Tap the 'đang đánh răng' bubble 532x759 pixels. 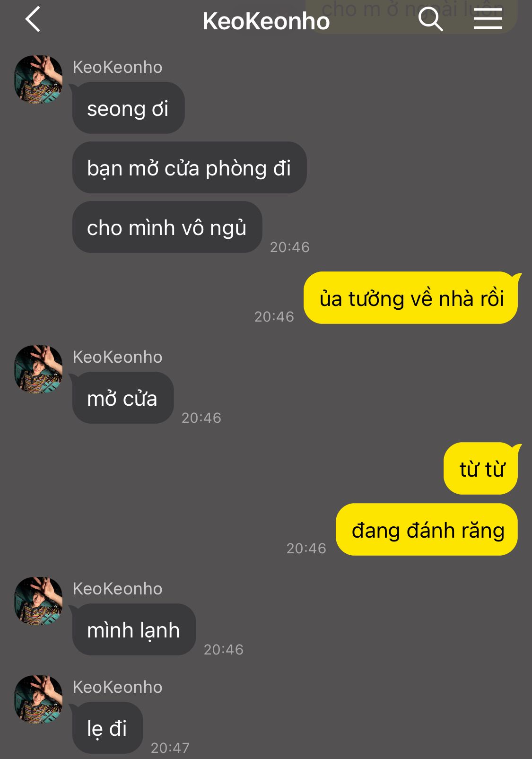coord(427,530)
